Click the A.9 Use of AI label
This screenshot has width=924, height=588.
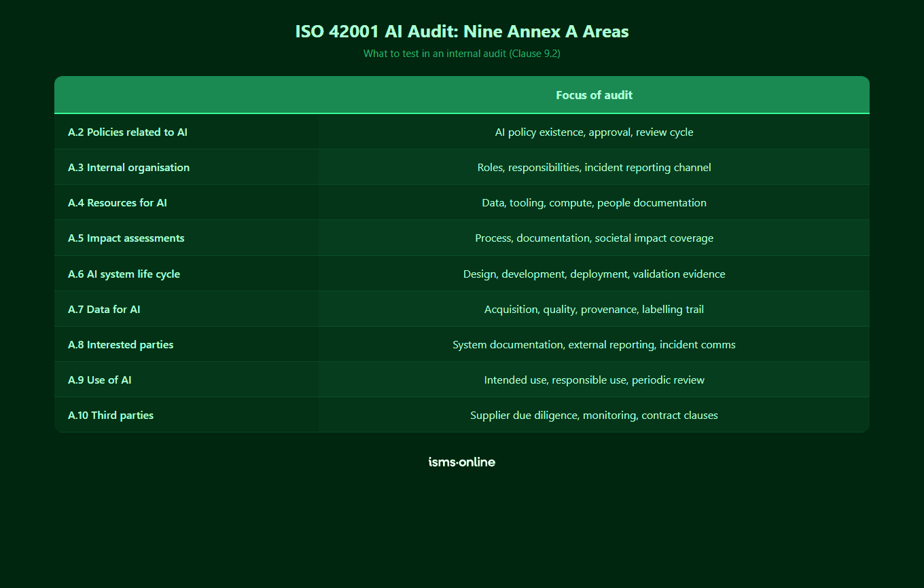tap(99, 380)
